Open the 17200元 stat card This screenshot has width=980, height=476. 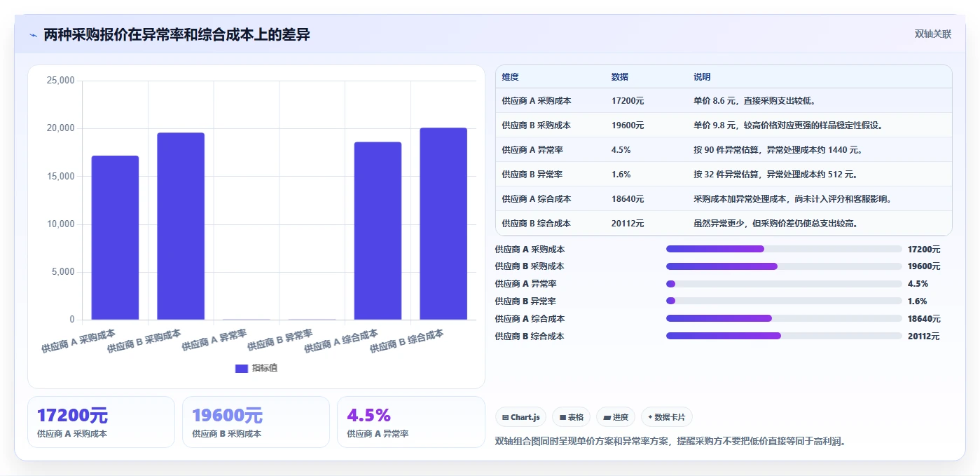tap(101, 422)
